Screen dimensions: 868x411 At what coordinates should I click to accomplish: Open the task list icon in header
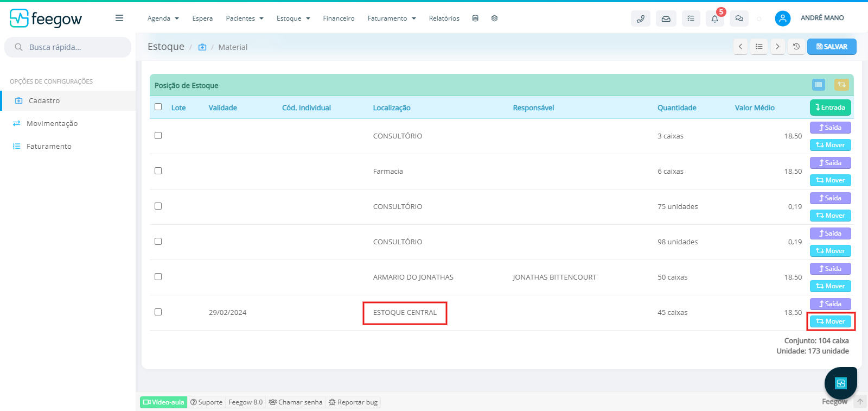691,18
